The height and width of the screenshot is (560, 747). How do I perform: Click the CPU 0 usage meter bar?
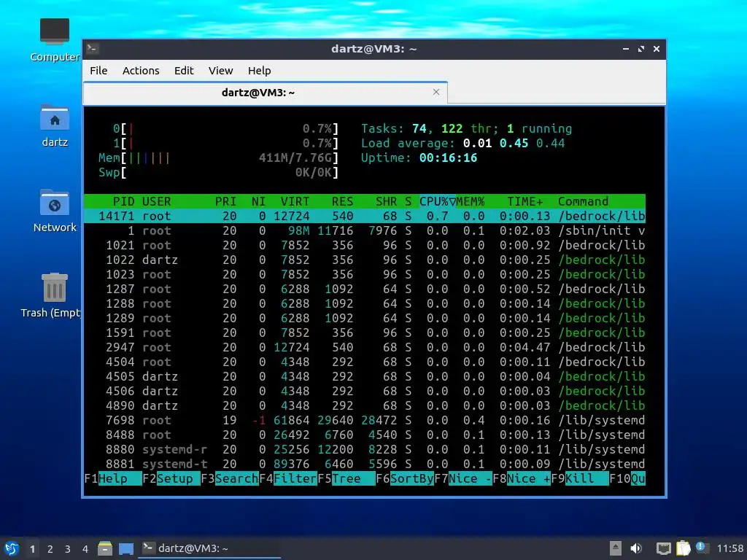tap(226, 128)
